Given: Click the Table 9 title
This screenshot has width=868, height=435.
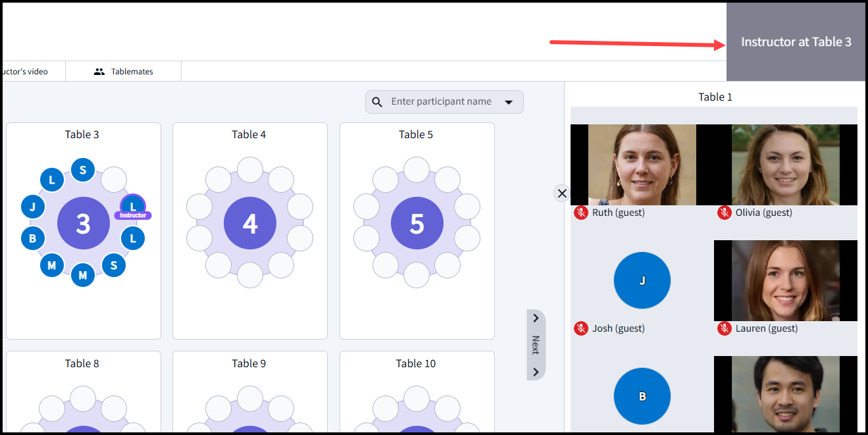Looking at the screenshot, I should (249, 363).
